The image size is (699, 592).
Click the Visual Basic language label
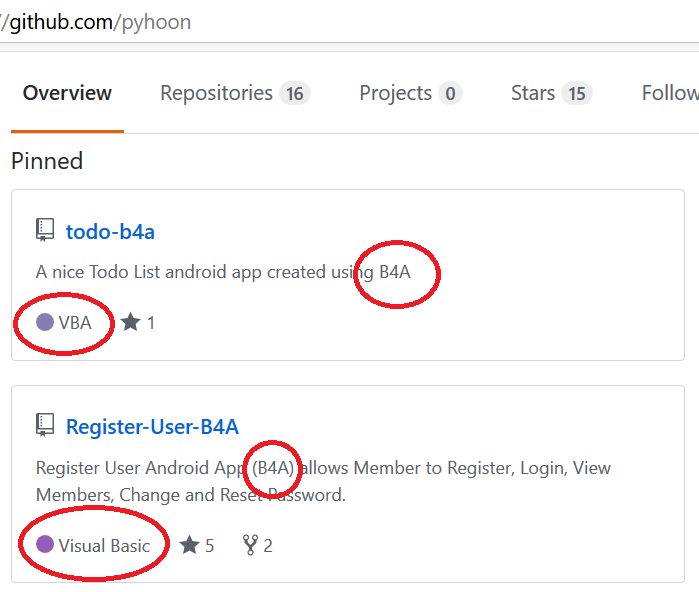click(104, 546)
